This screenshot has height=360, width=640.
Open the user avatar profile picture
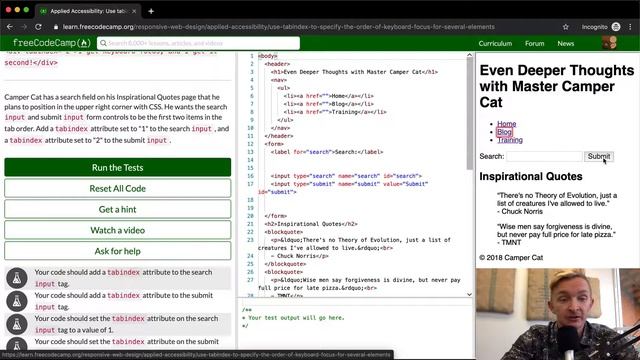[x=609, y=43]
